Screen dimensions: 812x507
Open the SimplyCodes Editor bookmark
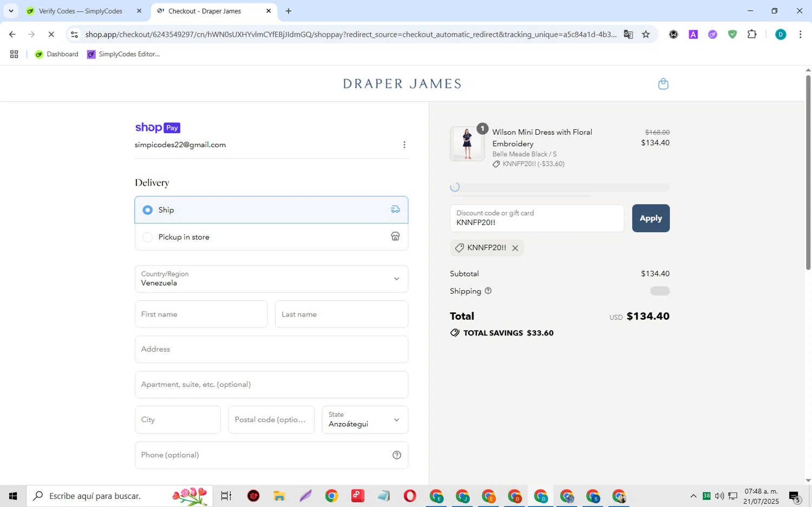point(123,54)
